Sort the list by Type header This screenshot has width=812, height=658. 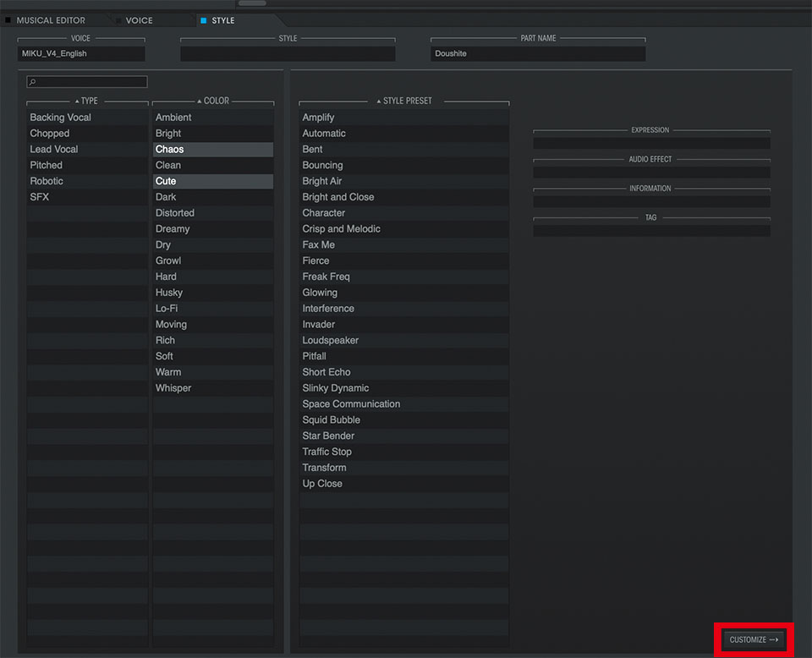(87, 101)
